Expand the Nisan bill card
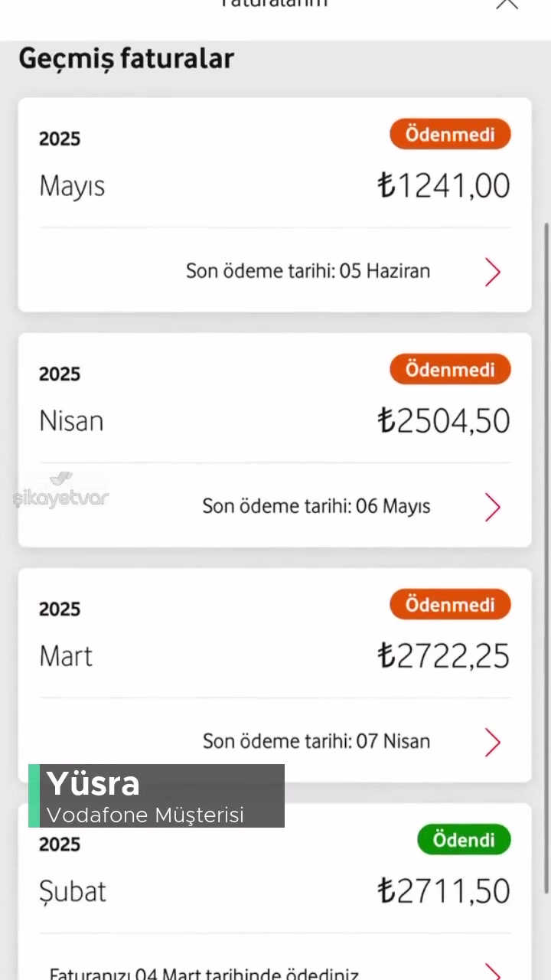 [275, 439]
